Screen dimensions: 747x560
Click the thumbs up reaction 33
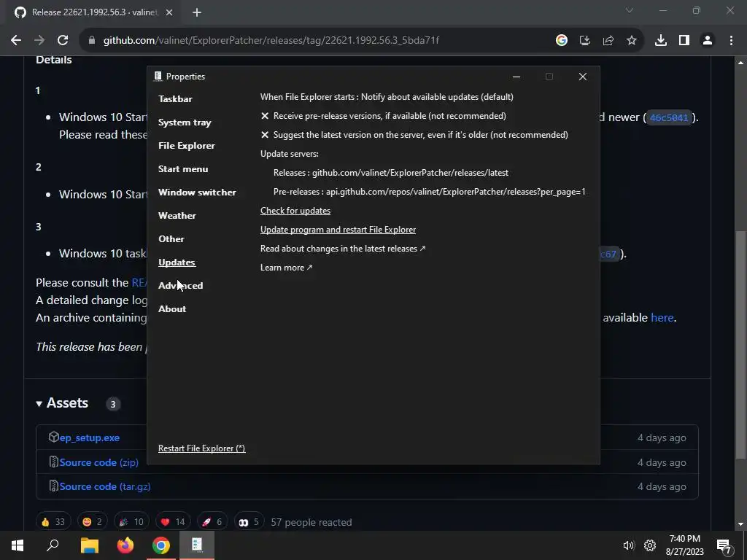[53, 522]
